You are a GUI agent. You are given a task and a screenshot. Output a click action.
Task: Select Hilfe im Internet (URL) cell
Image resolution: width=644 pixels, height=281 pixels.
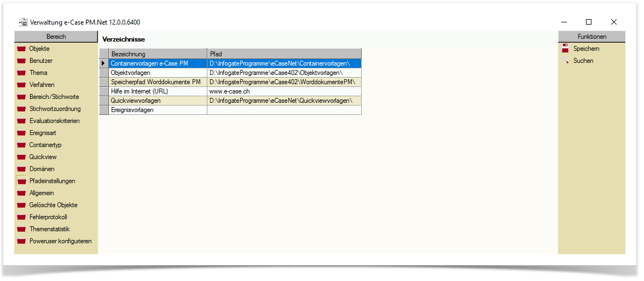158,91
